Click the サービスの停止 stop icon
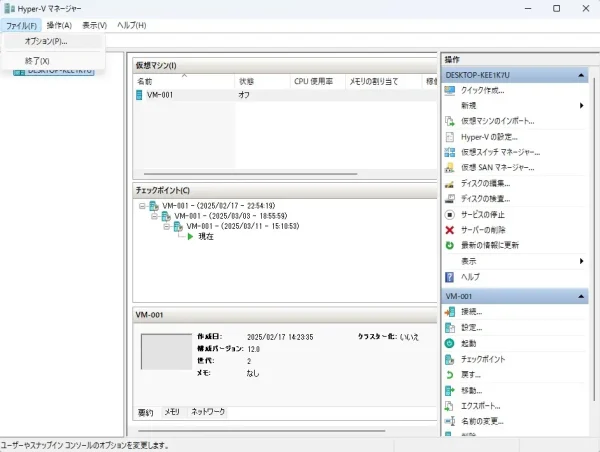 pos(450,215)
